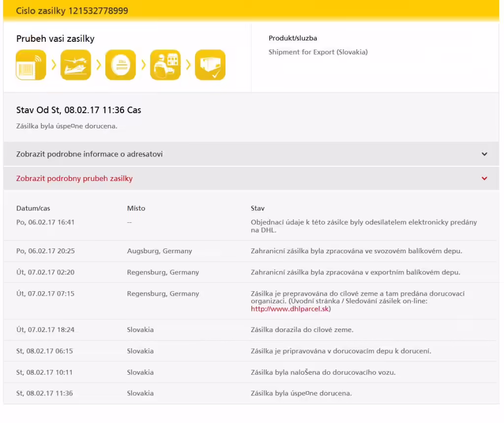
Task: Click the round parcel label step icon
Action: [121, 65]
